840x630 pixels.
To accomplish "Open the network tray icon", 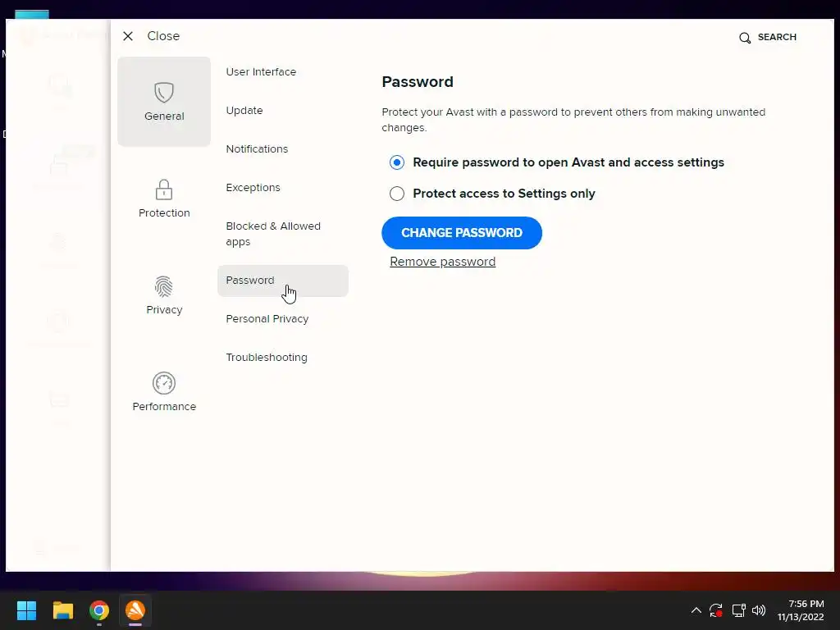I will click(738, 610).
